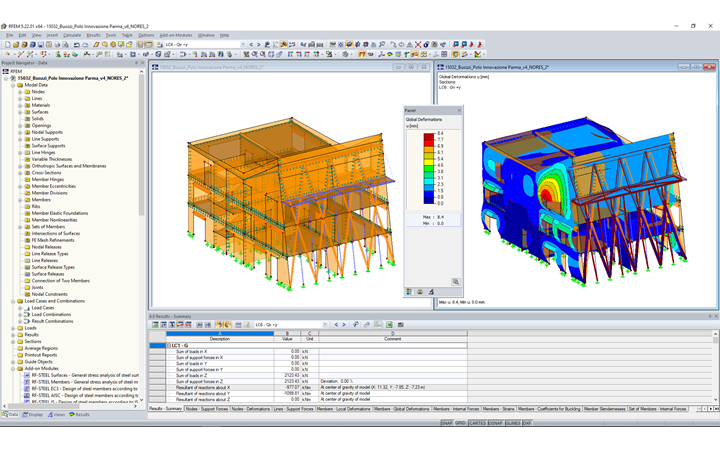The width and height of the screenshot is (720, 450).
Task: Switch to Display tab in navigator
Action: click(33, 415)
